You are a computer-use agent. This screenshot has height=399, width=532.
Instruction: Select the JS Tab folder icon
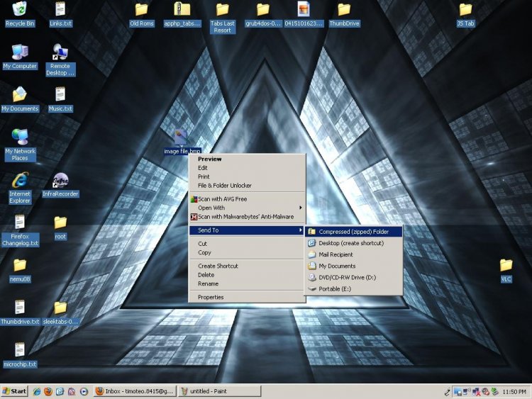click(465, 14)
